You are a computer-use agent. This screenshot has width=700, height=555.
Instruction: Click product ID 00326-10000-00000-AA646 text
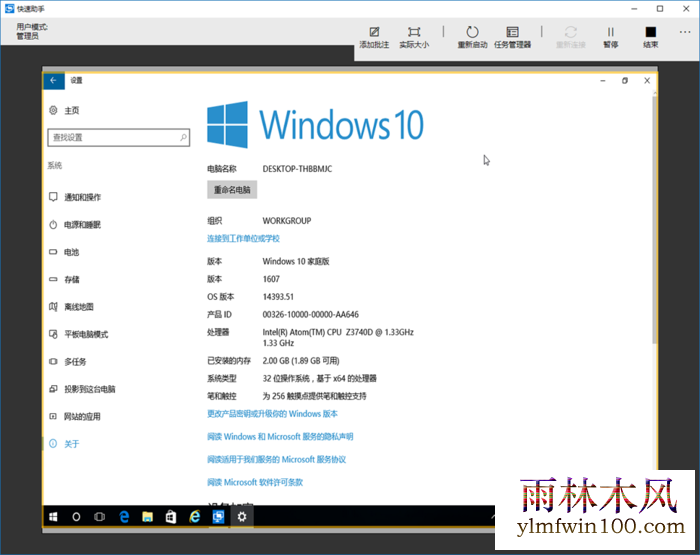[x=311, y=314]
